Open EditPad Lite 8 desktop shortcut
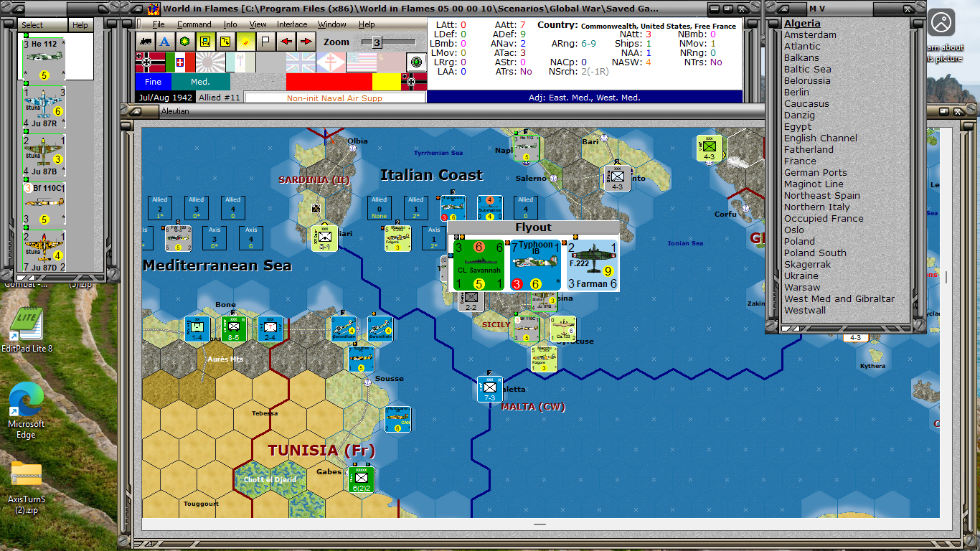Image resolution: width=980 pixels, height=551 pixels. (27, 331)
